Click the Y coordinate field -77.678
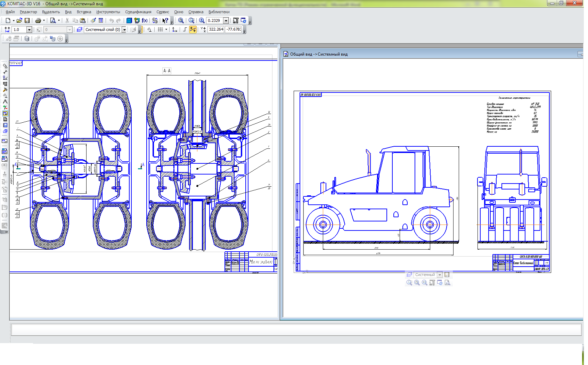Image resolution: width=588 pixels, height=365 pixels. [x=234, y=30]
